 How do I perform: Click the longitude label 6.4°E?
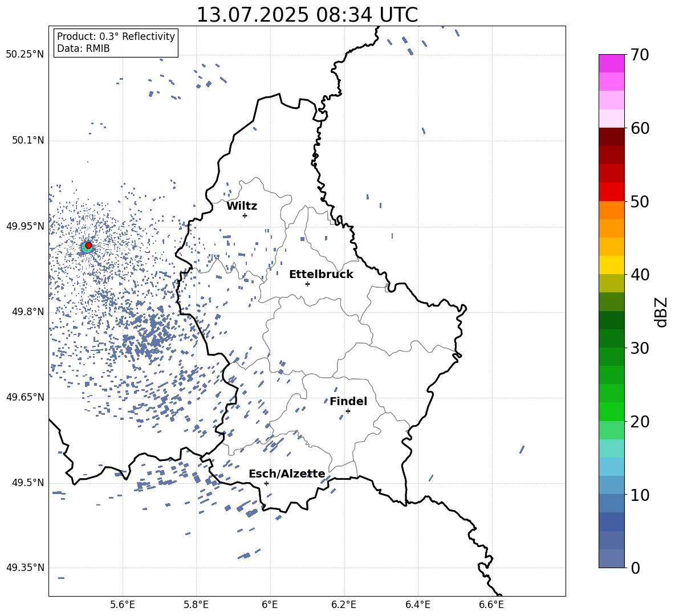tap(418, 605)
